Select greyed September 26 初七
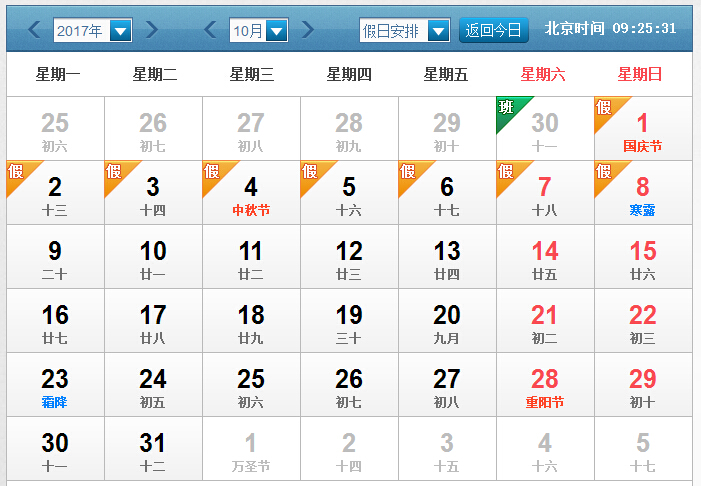 point(153,129)
